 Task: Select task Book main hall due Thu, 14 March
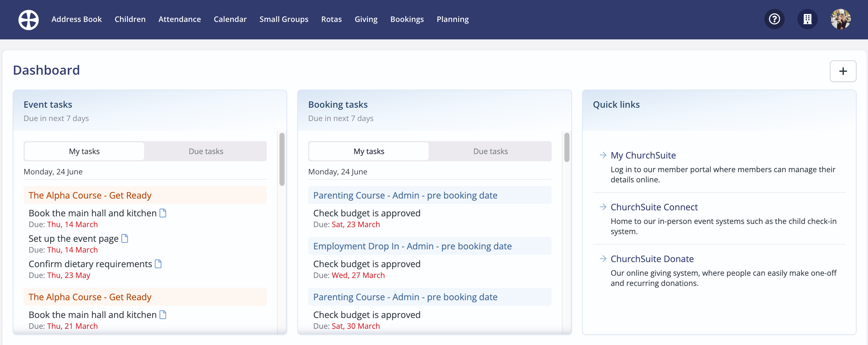click(x=93, y=213)
